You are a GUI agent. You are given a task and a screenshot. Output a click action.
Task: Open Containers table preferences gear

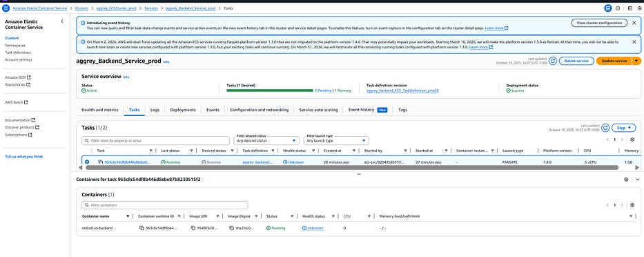pos(632,204)
